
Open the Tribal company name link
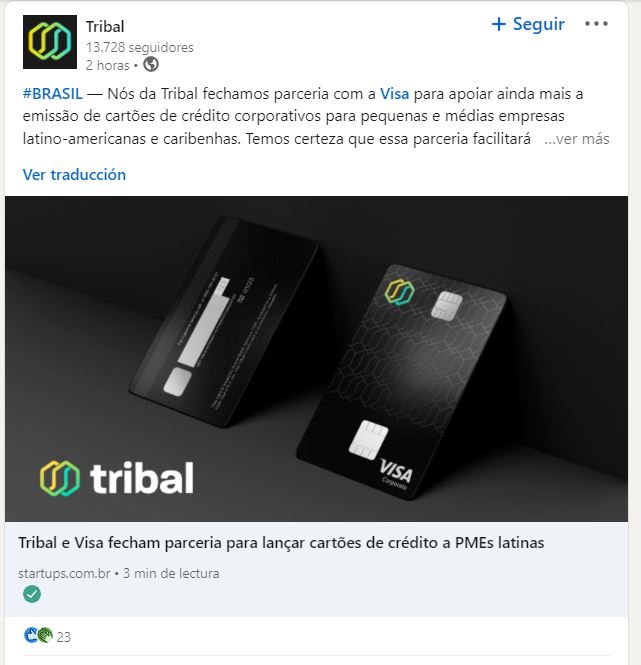(105, 27)
